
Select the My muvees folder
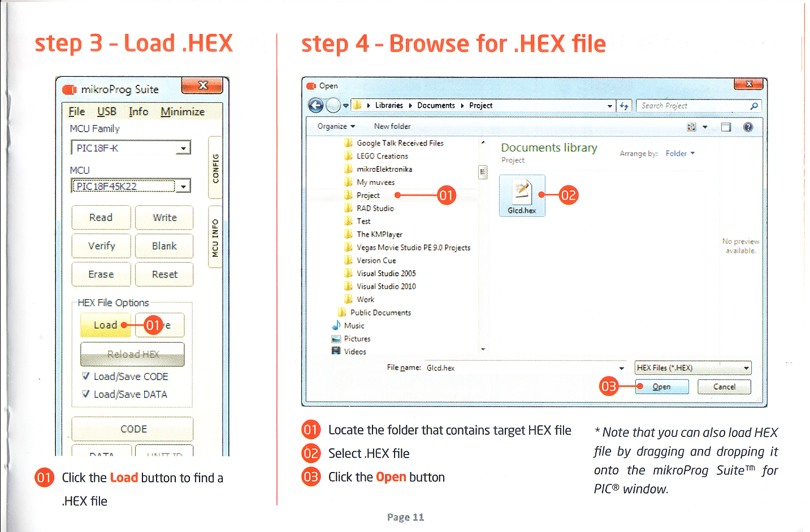[x=375, y=182]
